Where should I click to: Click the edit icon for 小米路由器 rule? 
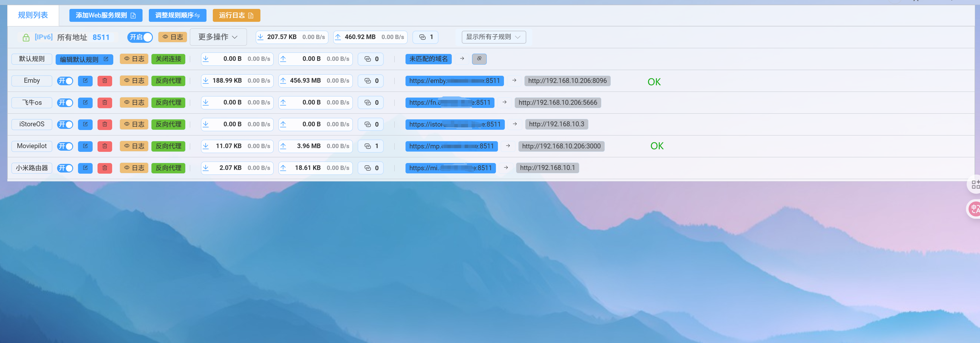coord(85,168)
